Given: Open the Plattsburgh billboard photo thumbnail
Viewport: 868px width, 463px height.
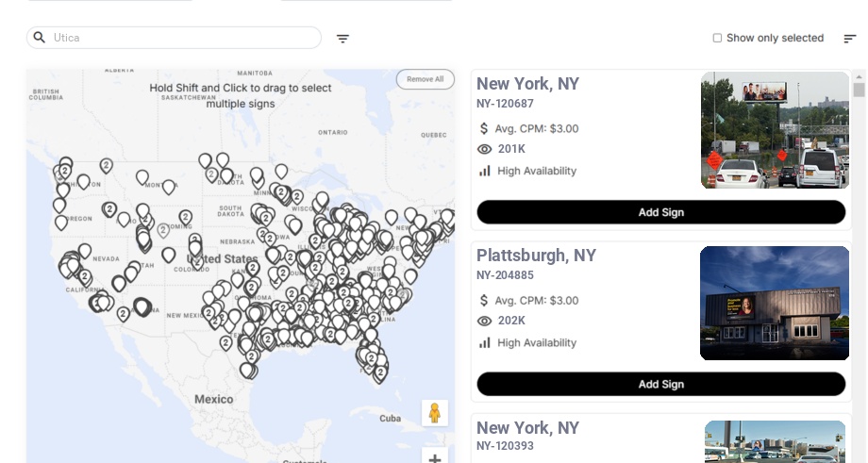Looking at the screenshot, I should [775, 304].
